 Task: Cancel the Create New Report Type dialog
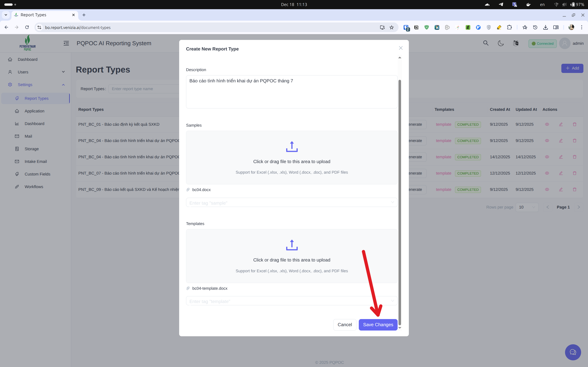pyautogui.click(x=345, y=325)
